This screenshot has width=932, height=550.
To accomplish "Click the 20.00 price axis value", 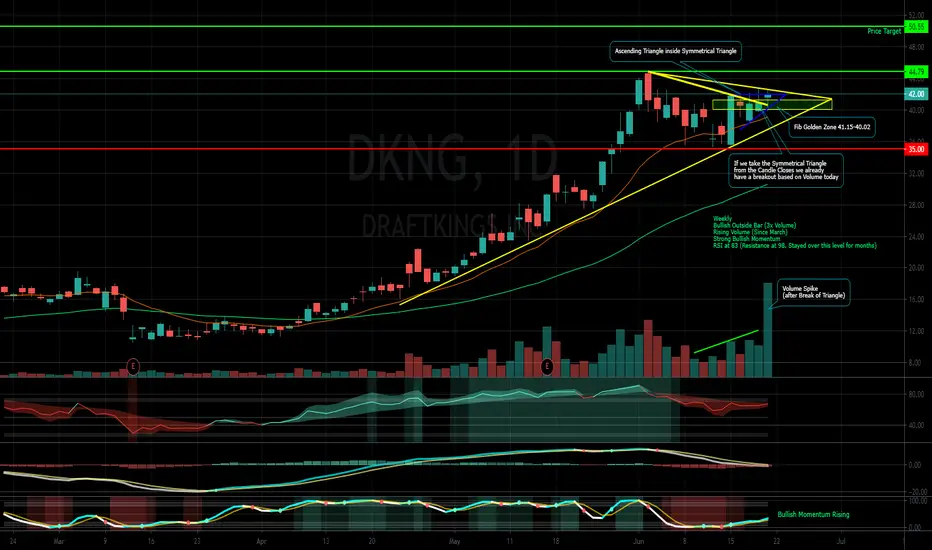I will coord(915,268).
